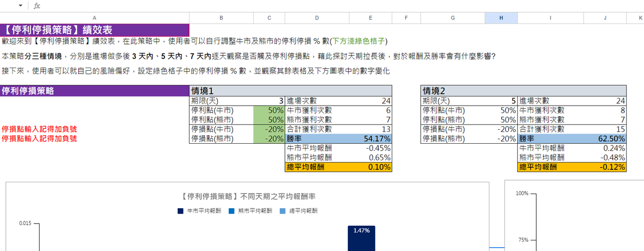Select column E header
The height and width of the screenshot is (251, 644).
370,18
